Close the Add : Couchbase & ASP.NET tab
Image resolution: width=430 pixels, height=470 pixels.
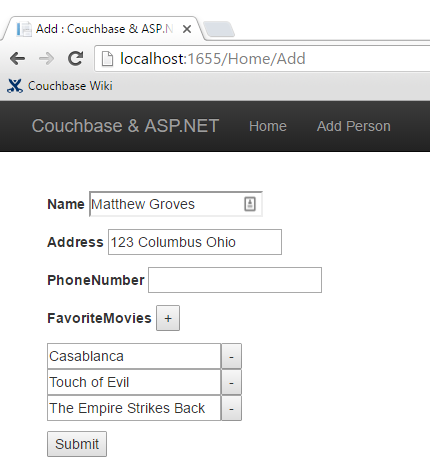click(187, 29)
